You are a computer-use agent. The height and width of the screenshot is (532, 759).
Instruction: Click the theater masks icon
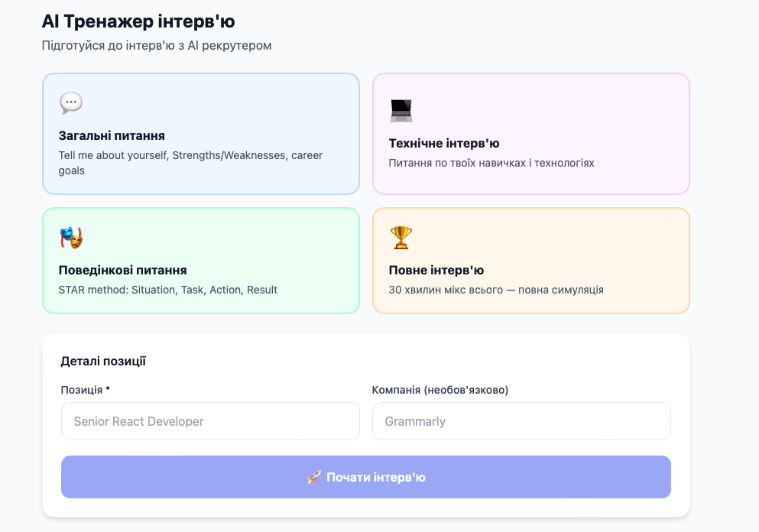[x=71, y=238]
